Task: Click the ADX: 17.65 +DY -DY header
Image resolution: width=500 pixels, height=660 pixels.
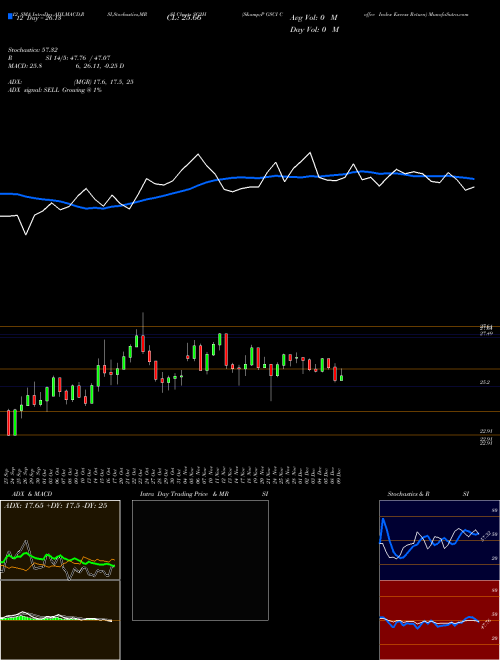Action: pyautogui.click(x=56, y=506)
